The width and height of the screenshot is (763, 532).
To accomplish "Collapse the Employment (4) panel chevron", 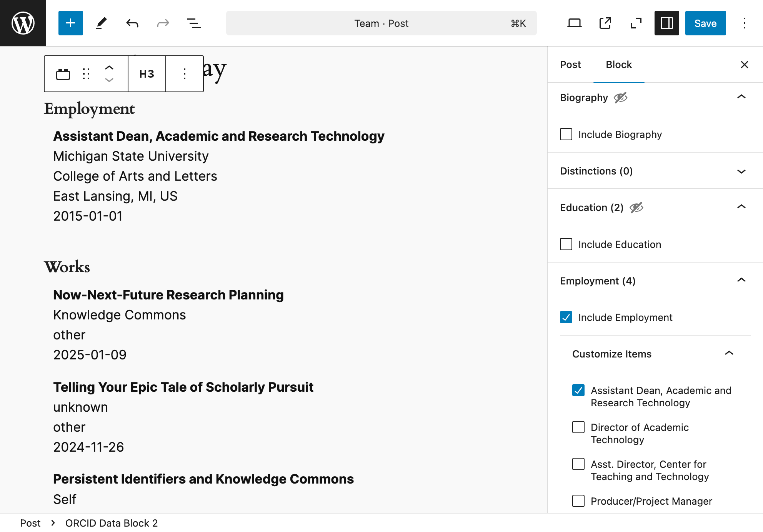I will pyautogui.click(x=741, y=280).
